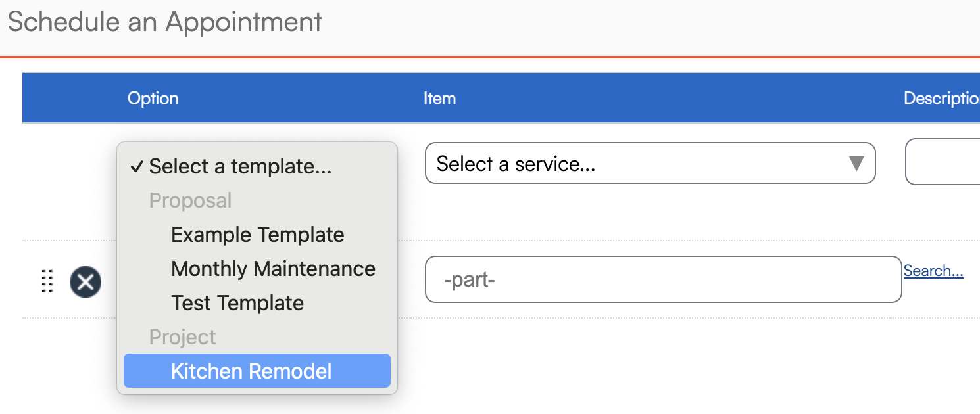980x414 pixels.
Task: Click the Item column header
Action: tap(439, 99)
